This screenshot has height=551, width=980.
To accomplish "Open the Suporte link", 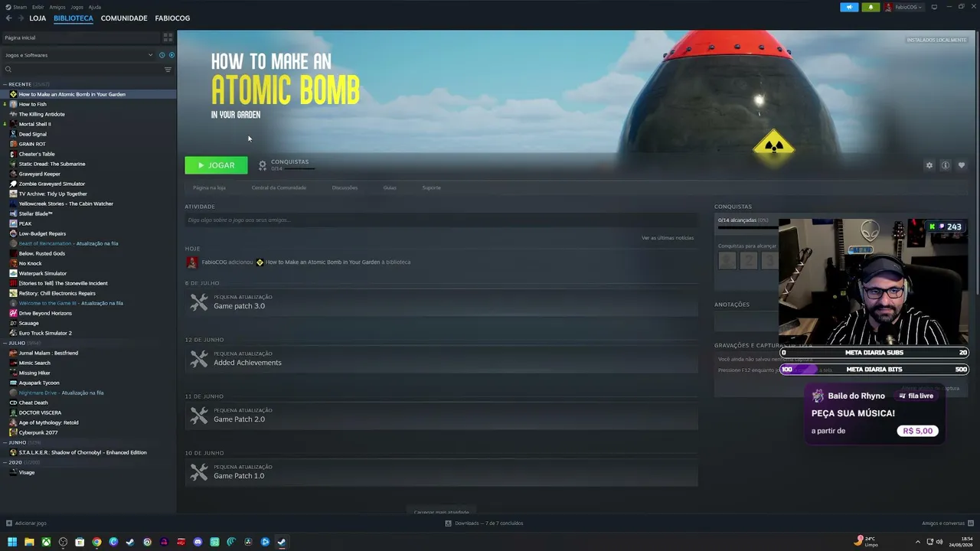I will [x=431, y=187].
